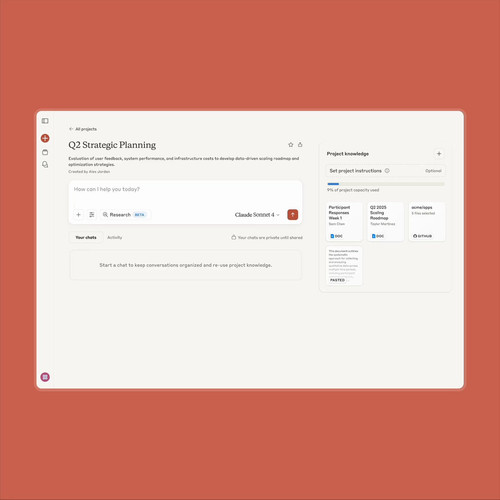Image resolution: width=500 pixels, height=500 pixels.
Task: Open the Claude Sonnet 4 model dropdown
Action: 257,215
